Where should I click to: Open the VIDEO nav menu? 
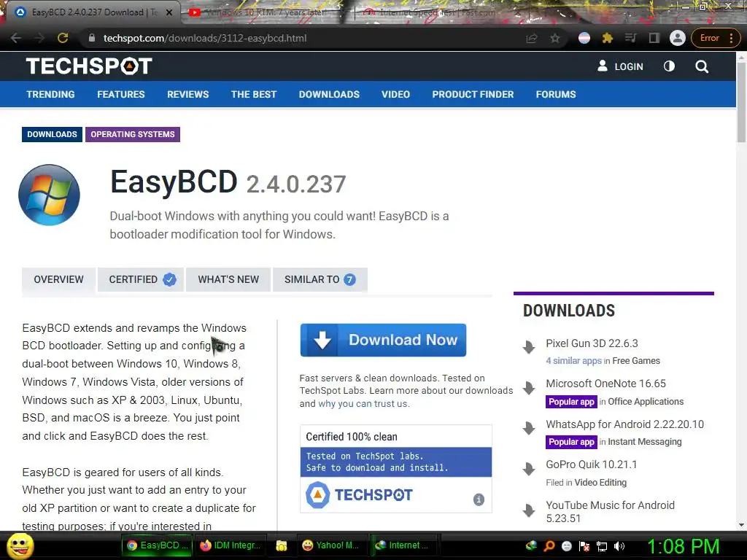click(395, 94)
